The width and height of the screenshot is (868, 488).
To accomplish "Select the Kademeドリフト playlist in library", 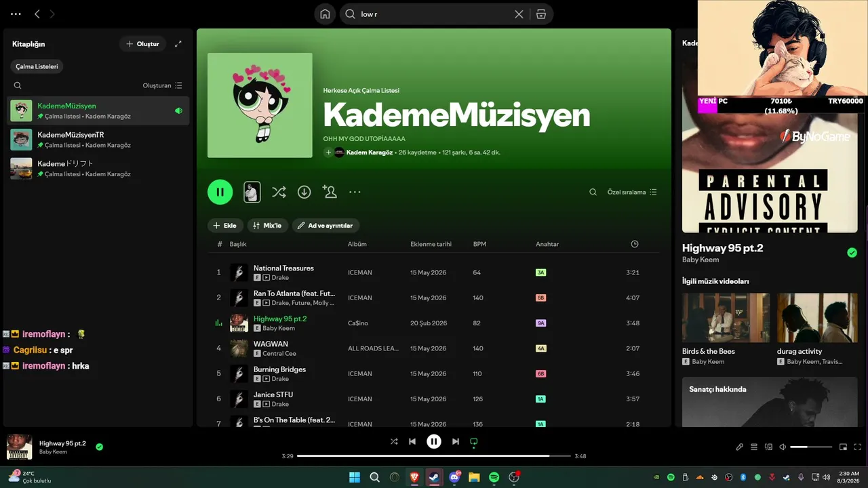I will (x=98, y=169).
